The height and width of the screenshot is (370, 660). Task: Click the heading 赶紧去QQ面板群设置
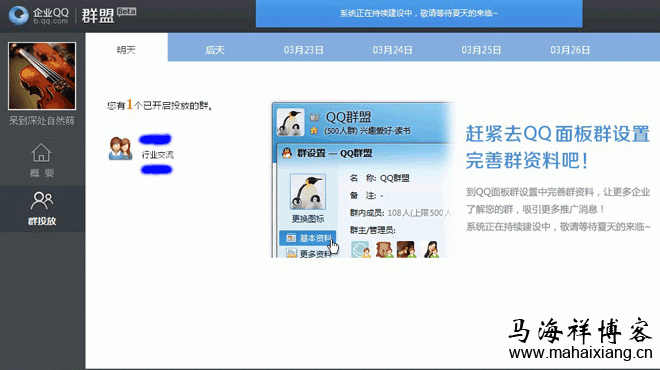point(558,134)
